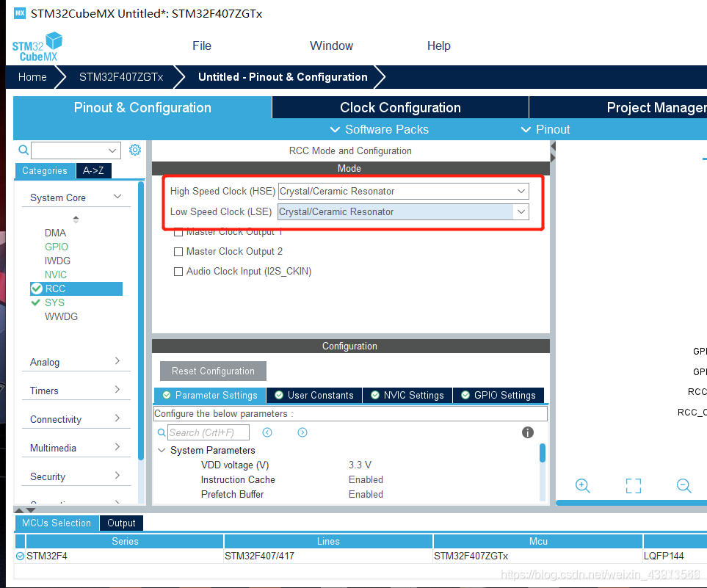Select the Pinout & Configuration tab

[142, 107]
